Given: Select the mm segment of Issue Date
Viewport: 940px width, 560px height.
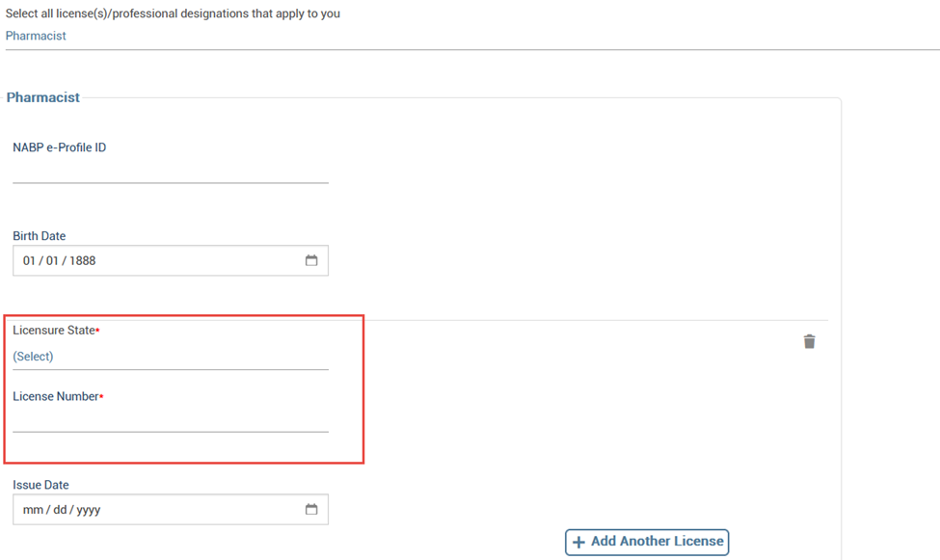Looking at the screenshot, I should click(33, 510).
